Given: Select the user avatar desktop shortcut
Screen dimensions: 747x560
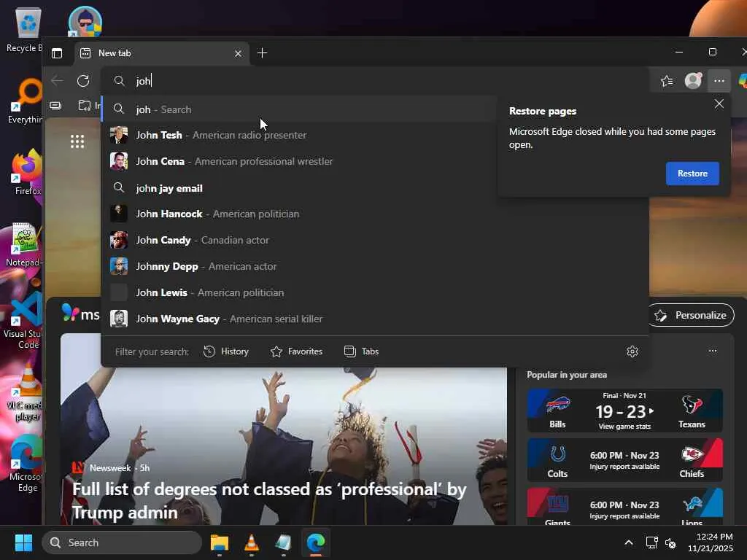Looking at the screenshot, I should pos(85,22).
